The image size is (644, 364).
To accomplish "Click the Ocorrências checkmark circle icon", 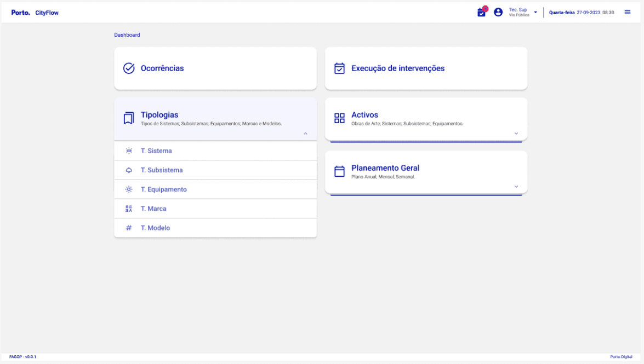I will [x=129, y=68].
